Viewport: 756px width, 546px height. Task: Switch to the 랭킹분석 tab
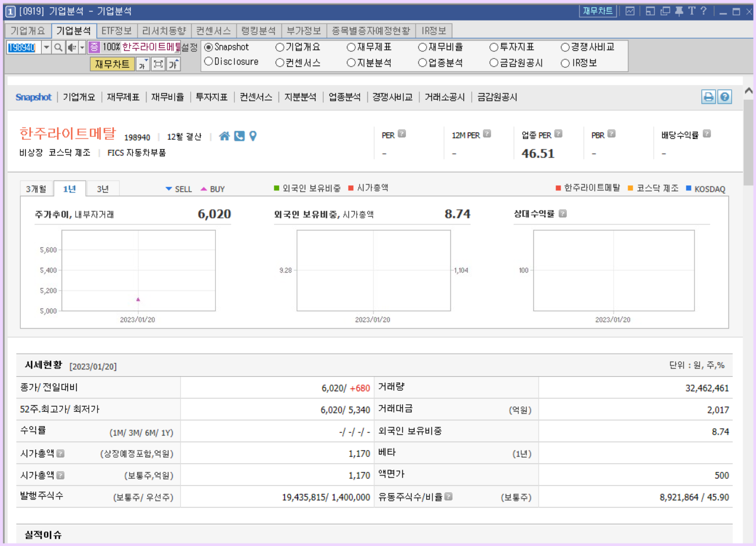[x=259, y=31]
